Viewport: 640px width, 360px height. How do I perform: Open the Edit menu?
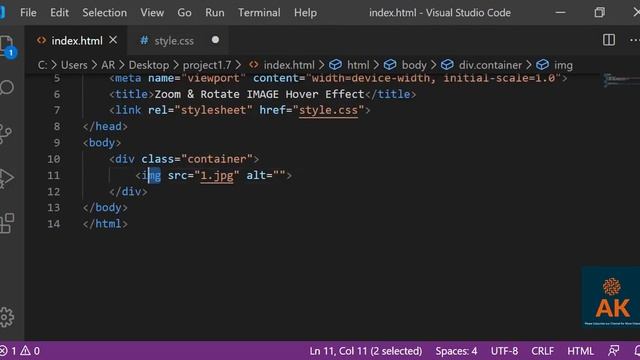coord(59,13)
